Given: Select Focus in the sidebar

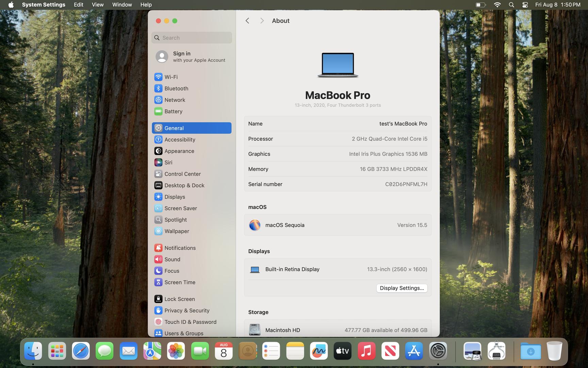Looking at the screenshot, I should 192,271.
